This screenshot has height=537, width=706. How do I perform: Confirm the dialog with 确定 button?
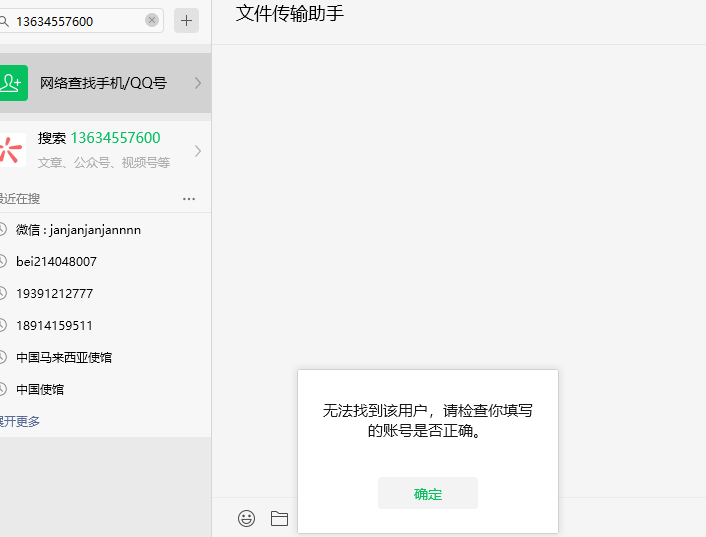pyautogui.click(x=428, y=493)
